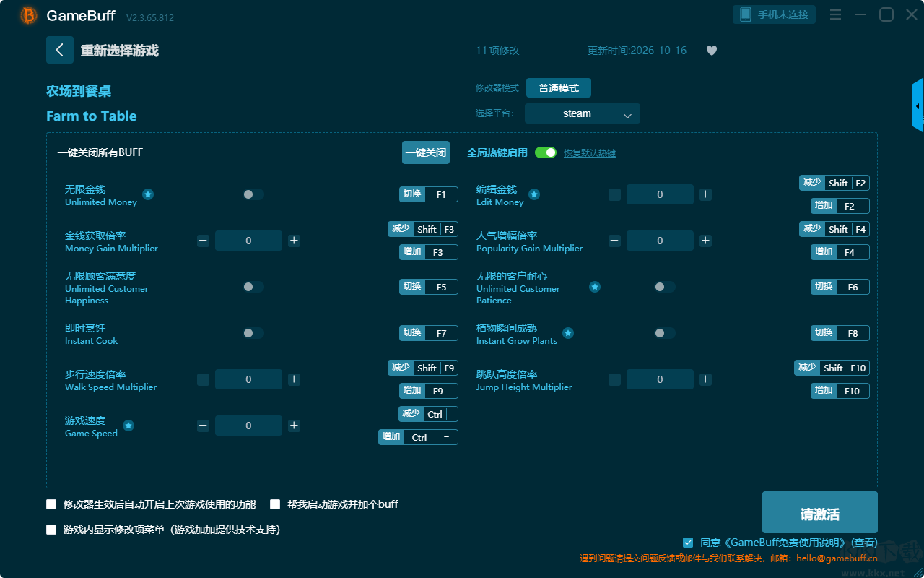Click the F1 hotkey for Unlimited Money
Image resolution: width=924 pixels, height=578 pixels.
(429, 194)
